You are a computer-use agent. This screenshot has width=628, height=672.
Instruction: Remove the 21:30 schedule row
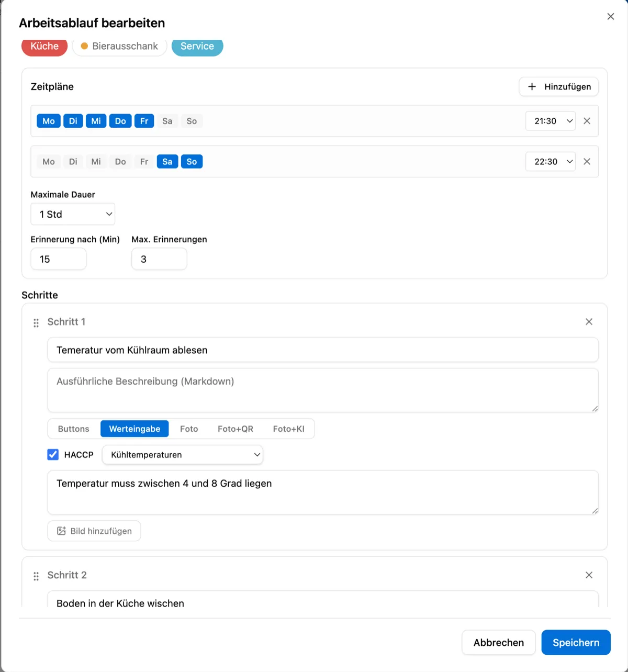tap(587, 121)
